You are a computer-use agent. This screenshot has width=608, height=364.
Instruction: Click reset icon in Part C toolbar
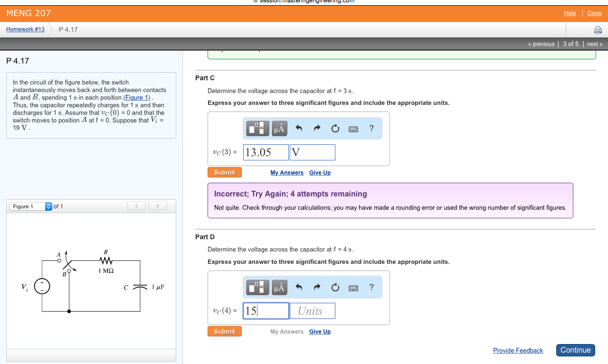click(335, 128)
